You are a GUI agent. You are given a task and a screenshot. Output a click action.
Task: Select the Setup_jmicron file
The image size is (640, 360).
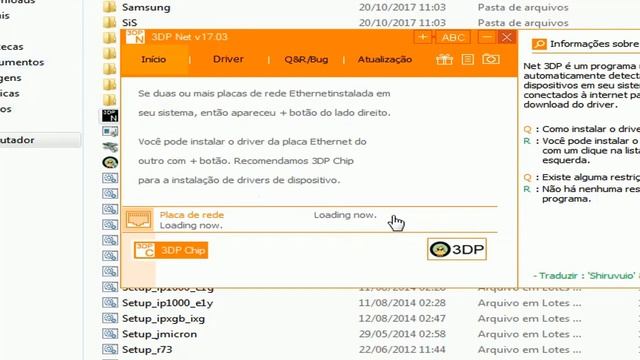pyautogui.click(x=159, y=334)
